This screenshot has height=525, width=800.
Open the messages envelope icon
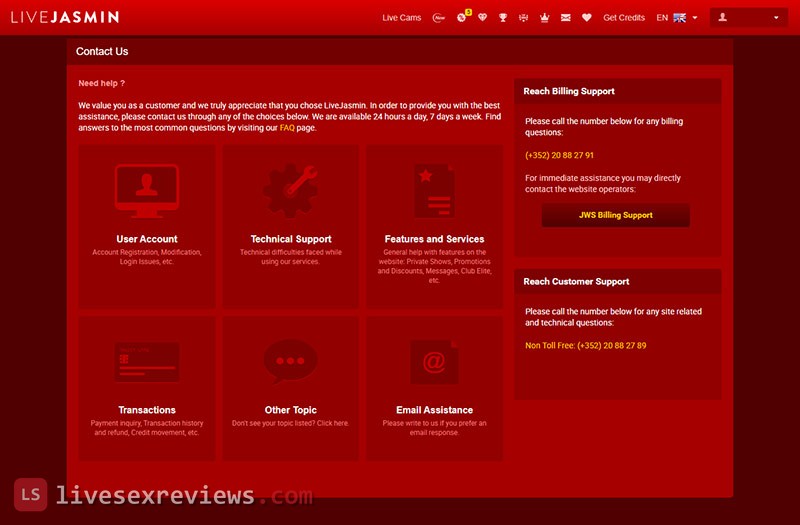pyautogui.click(x=565, y=18)
